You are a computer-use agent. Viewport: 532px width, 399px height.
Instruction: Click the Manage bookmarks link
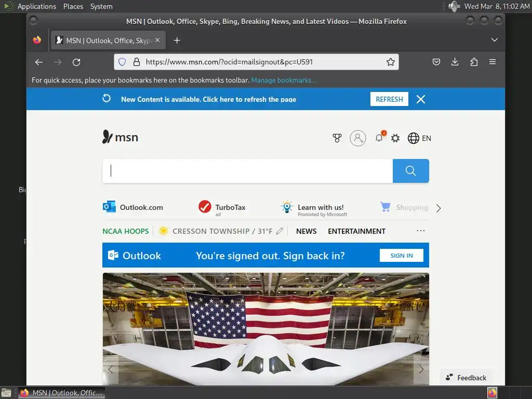(x=284, y=80)
